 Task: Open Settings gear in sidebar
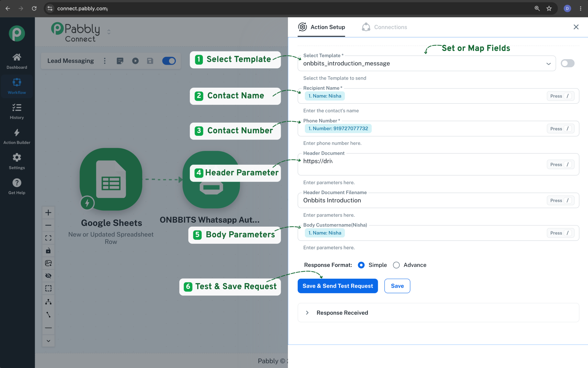coord(17,158)
